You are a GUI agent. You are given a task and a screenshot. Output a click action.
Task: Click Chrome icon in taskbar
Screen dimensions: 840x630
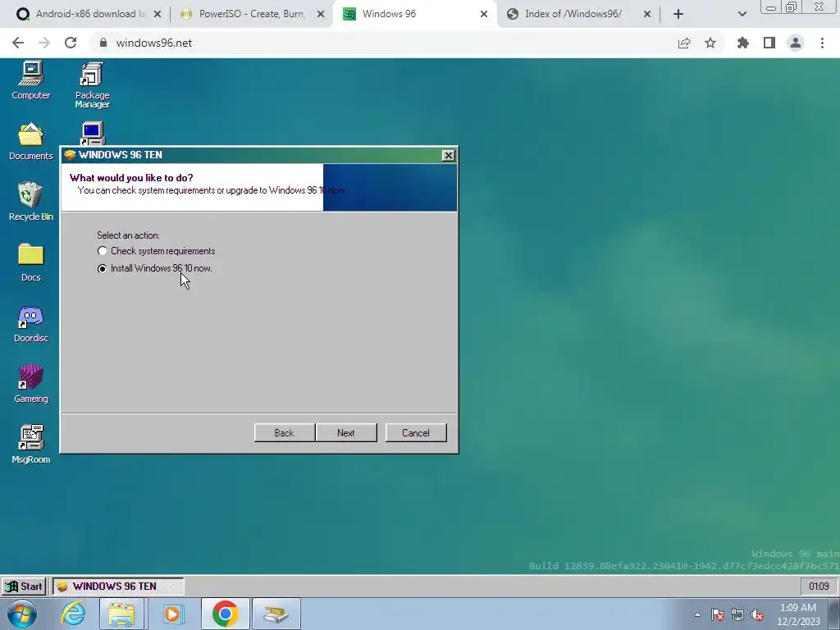click(x=225, y=614)
